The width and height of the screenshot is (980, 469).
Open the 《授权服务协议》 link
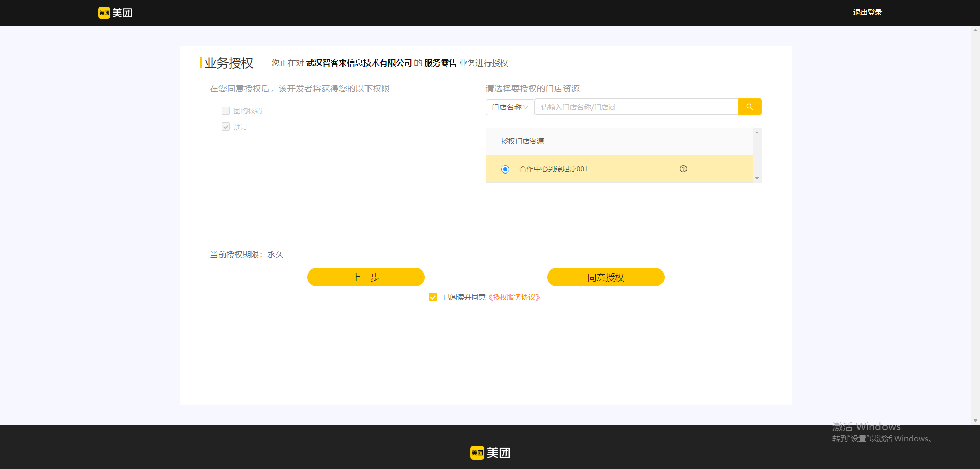[x=514, y=297]
